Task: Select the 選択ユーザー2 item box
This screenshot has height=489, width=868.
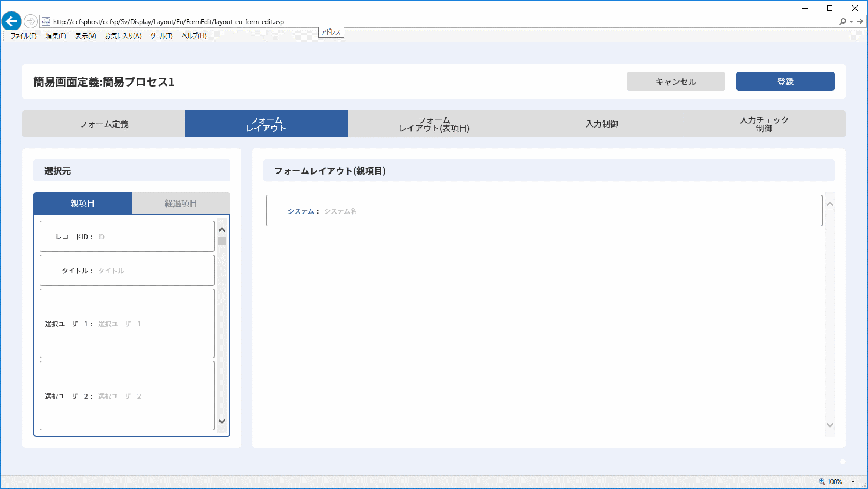Action: pyautogui.click(x=127, y=396)
